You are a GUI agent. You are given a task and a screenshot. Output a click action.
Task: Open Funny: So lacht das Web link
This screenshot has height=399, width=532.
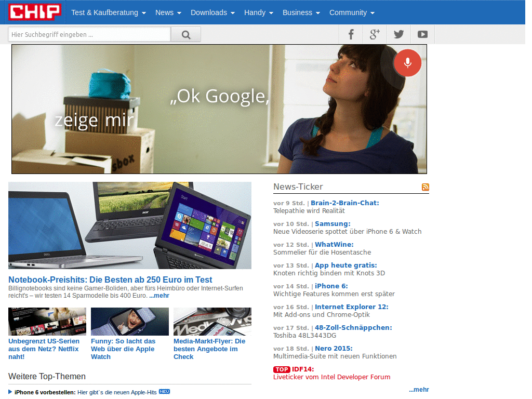(x=123, y=349)
